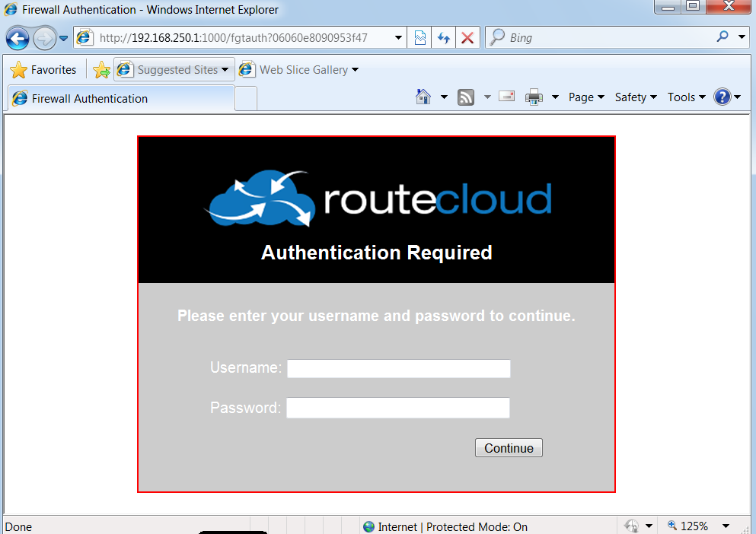Expand the address bar history dropdown
The image size is (756, 534).
pyautogui.click(x=398, y=37)
